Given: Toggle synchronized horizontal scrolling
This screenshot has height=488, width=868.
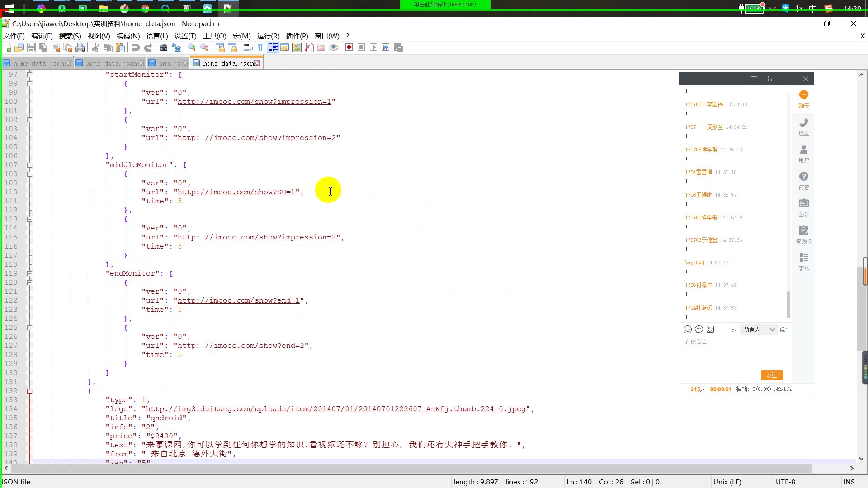Looking at the screenshot, I should coord(232,47).
